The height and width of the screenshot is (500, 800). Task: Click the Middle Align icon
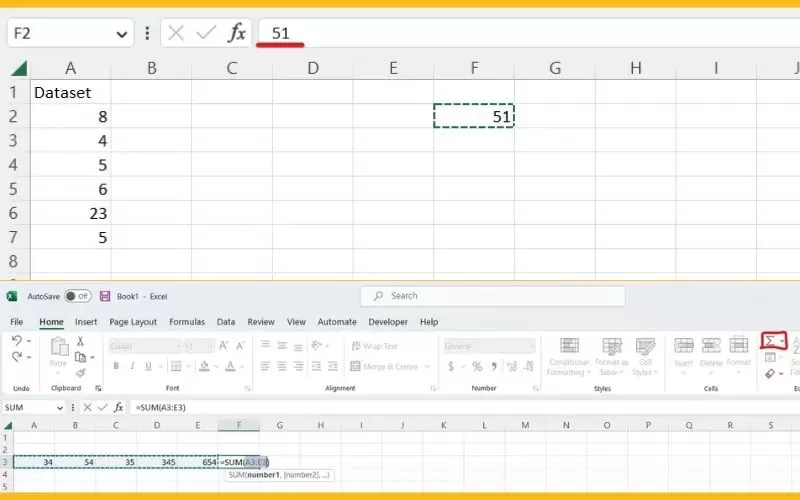tap(282, 345)
